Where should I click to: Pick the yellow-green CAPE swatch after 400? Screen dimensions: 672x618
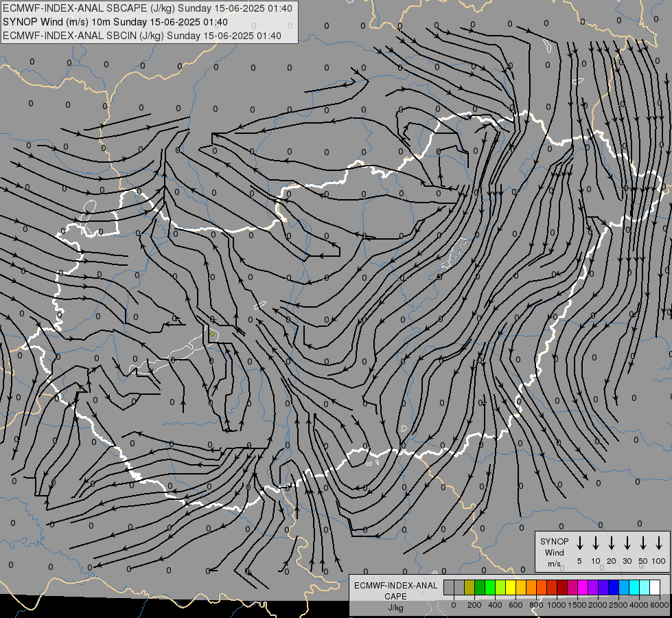coord(500,587)
